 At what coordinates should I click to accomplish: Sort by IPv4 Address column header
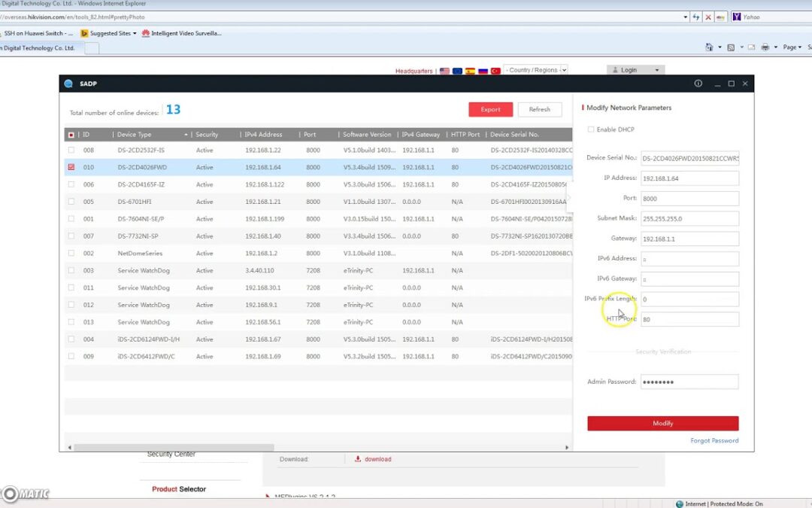click(x=264, y=134)
